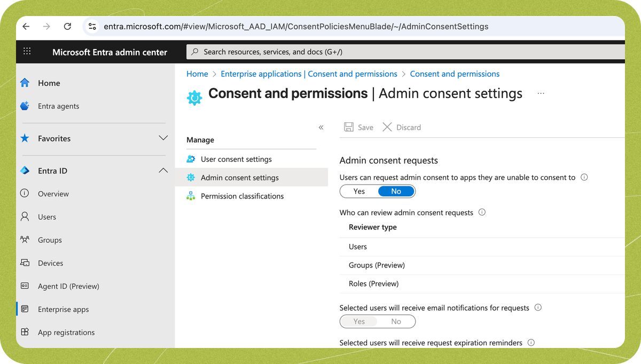Click the app launcher waffle icon

point(27,52)
